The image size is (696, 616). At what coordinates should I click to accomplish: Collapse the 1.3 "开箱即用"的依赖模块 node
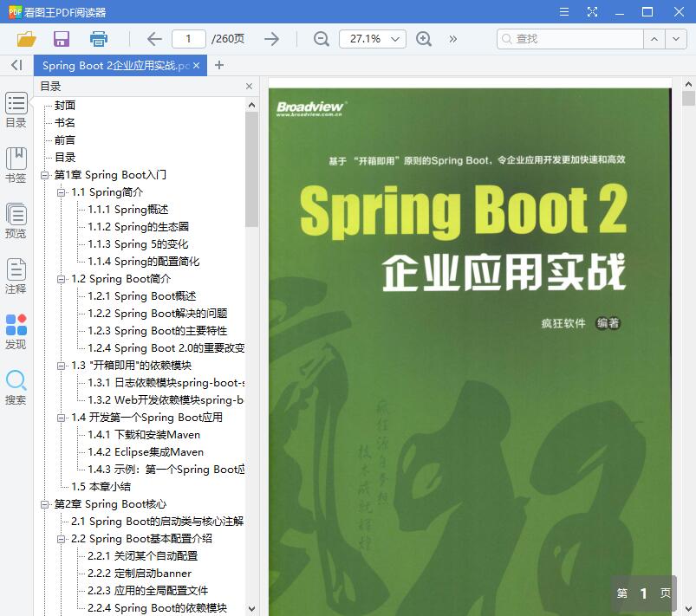(x=61, y=366)
